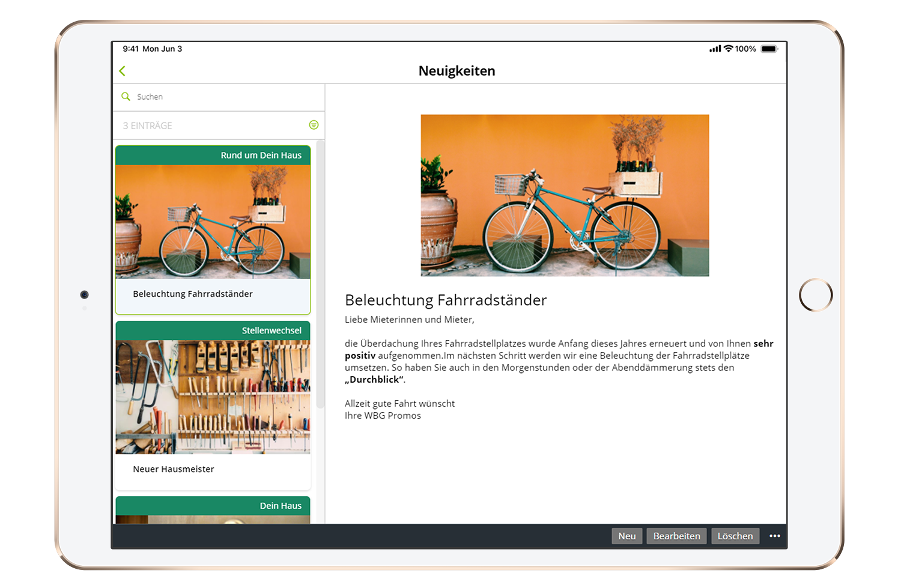This screenshot has width=901, height=588.
Task: Type in the Suchen search field
Action: [222, 97]
